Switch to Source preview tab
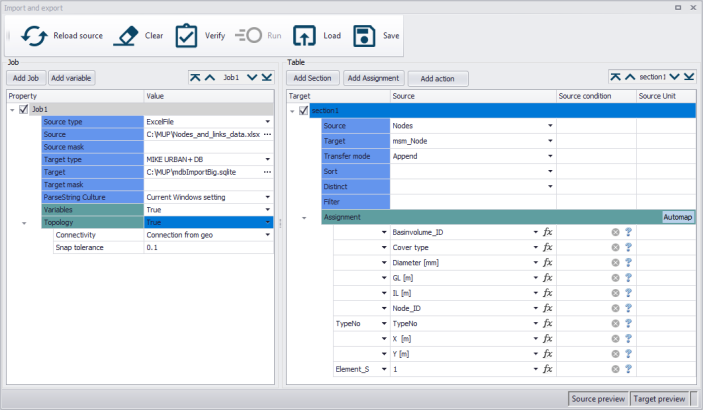 pyautogui.click(x=598, y=399)
